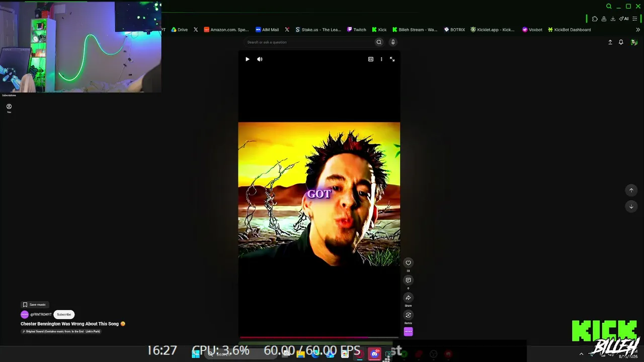Open the YouTube upload/create icon
Screen dimensions: 644x362
point(610,42)
